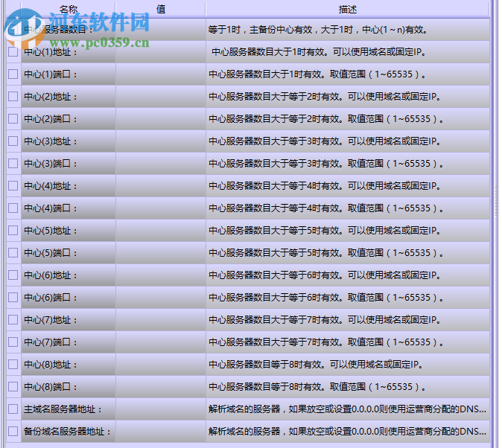Edit 中心(6)端口 value field
502x448 pixels.
[x=161, y=298]
